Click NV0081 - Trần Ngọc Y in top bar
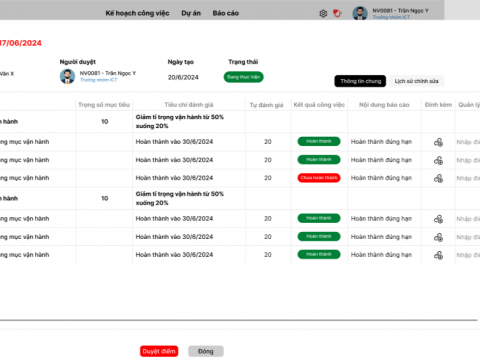480x360 pixels. [x=400, y=11]
